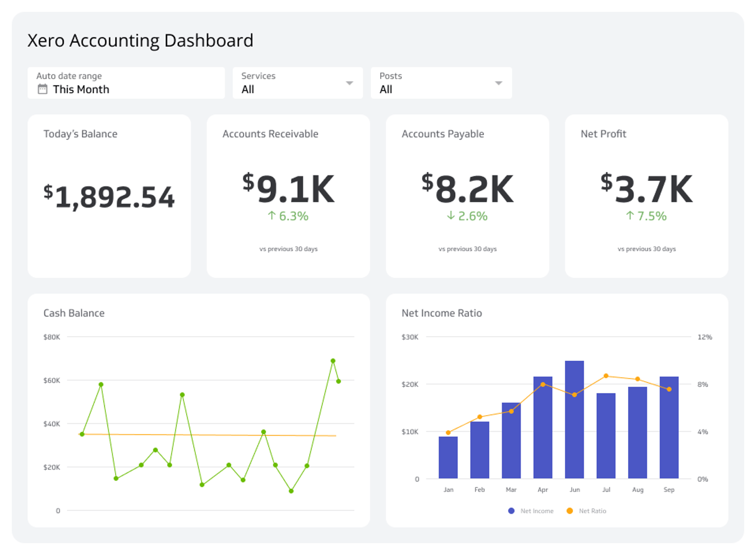Screen dimensions: 756x555
Task: Click the $3.7K Net Profit value
Action: pyautogui.click(x=647, y=189)
